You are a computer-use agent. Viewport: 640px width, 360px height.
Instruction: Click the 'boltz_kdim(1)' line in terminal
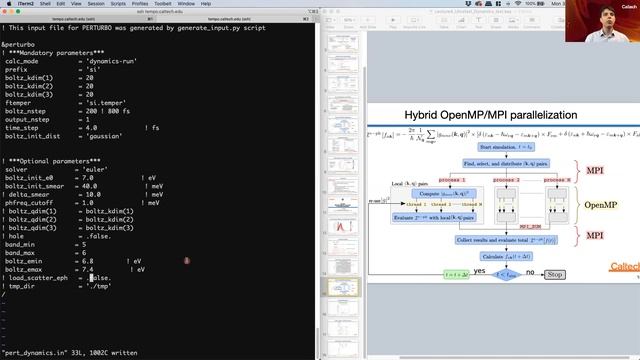pyautogui.click(x=49, y=78)
